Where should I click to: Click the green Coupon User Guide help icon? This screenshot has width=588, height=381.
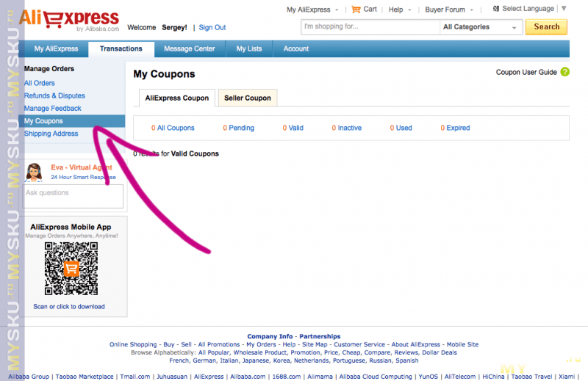564,72
